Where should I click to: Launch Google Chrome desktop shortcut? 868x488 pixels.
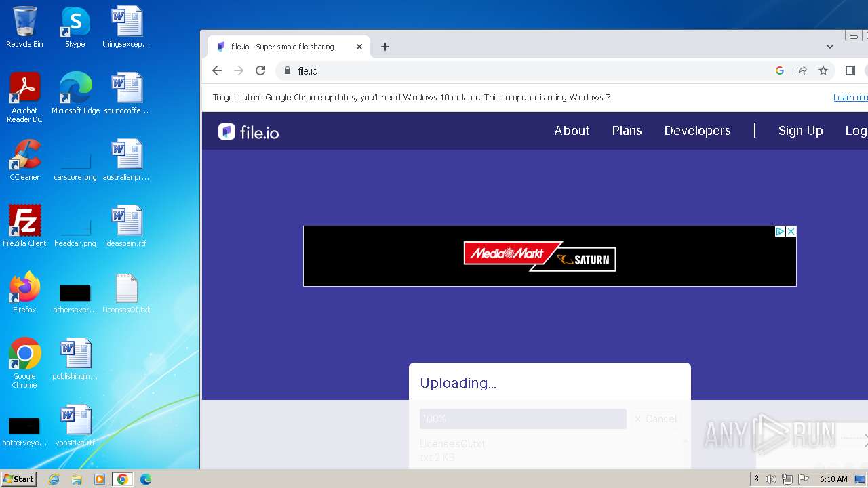(x=24, y=363)
